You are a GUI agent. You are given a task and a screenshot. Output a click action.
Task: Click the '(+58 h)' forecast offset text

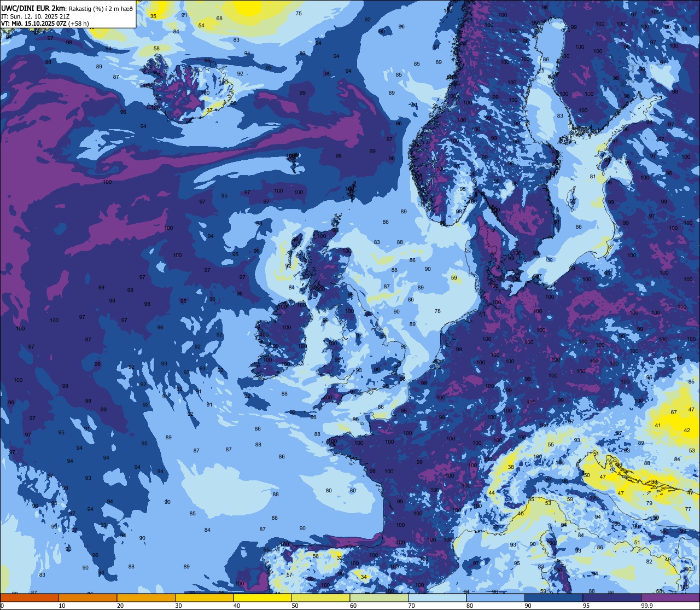(x=78, y=24)
